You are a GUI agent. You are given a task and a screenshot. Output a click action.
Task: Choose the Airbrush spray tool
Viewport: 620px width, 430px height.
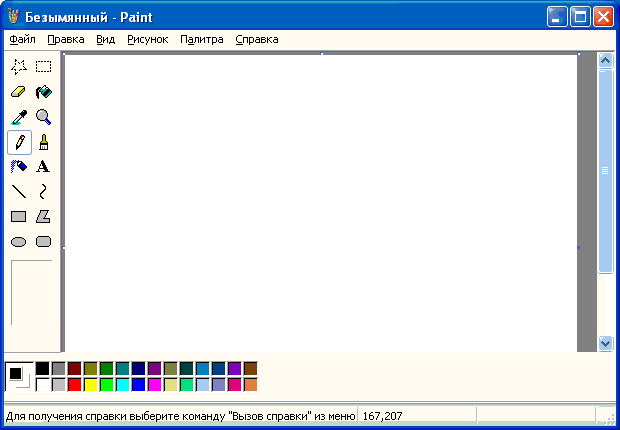tap(19, 167)
